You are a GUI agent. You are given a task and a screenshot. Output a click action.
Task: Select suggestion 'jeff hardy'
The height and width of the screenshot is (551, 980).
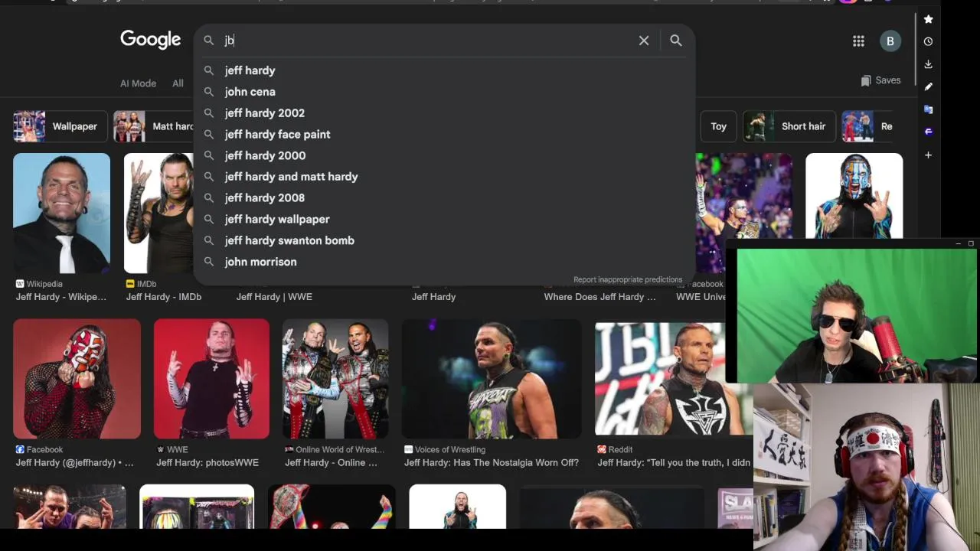coord(444,70)
